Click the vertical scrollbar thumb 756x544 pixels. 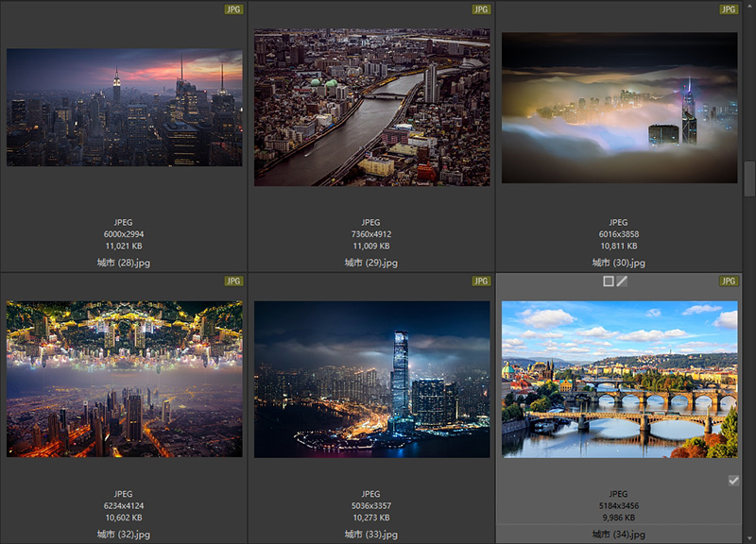tap(749, 178)
